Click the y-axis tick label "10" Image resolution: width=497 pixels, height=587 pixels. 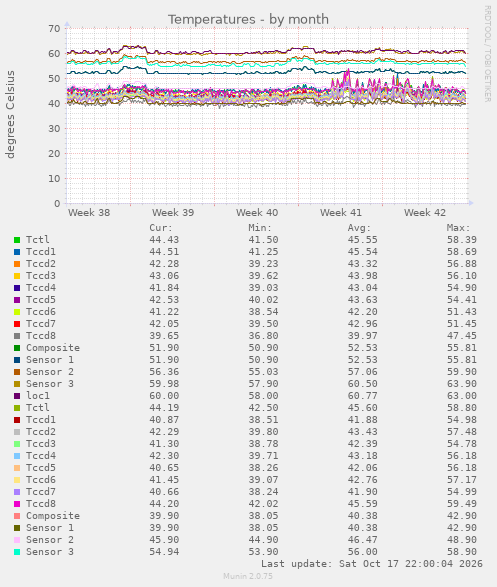click(x=54, y=179)
